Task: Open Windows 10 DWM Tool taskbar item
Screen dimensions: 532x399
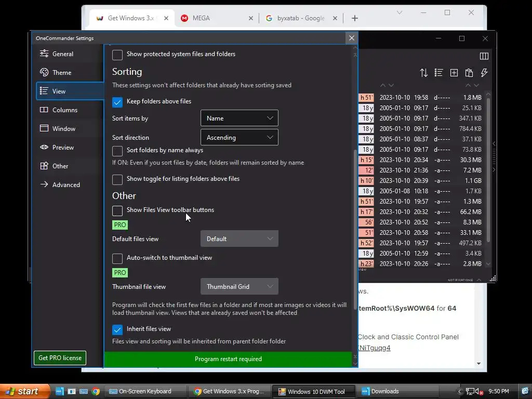Action: pos(313,391)
